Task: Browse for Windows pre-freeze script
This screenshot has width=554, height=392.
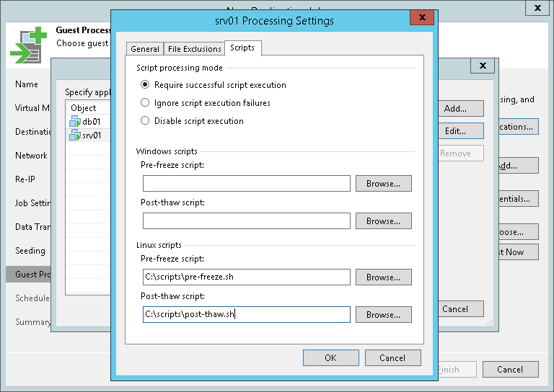Action: pos(383,184)
